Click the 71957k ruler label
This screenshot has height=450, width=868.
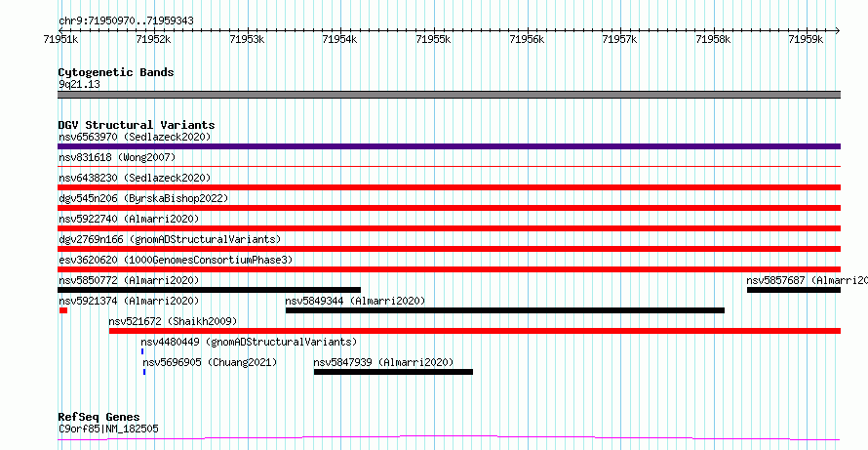coord(620,39)
